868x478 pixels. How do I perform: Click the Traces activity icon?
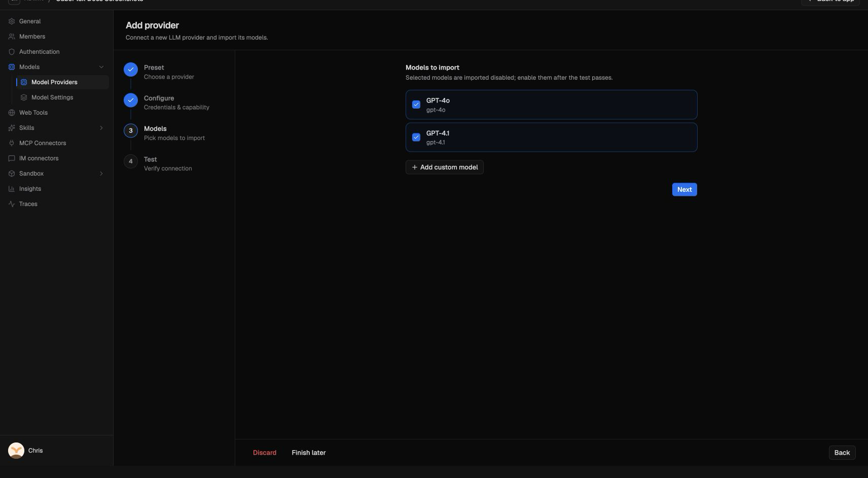pyautogui.click(x=12, y=204)
